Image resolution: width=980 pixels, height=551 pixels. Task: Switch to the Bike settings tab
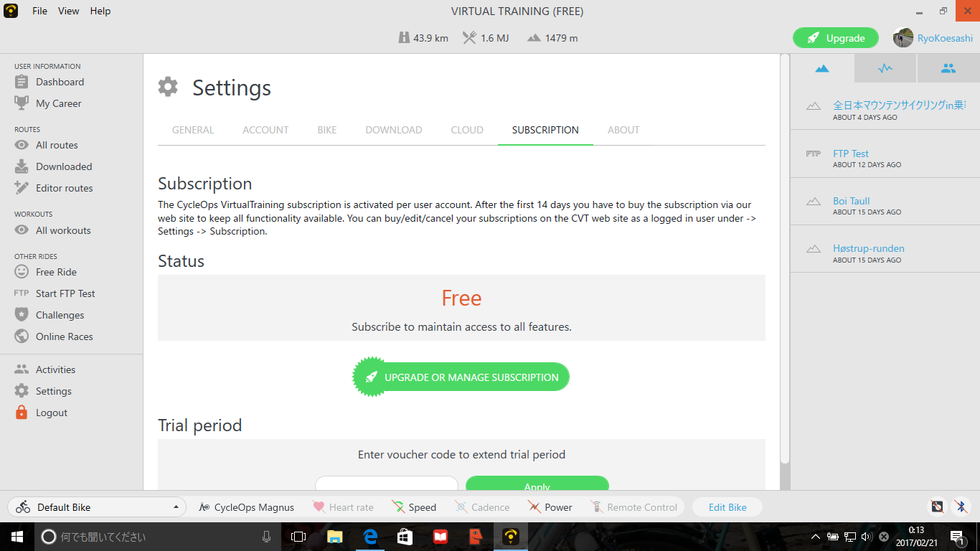pyautogui.click(x=327, y=130)
